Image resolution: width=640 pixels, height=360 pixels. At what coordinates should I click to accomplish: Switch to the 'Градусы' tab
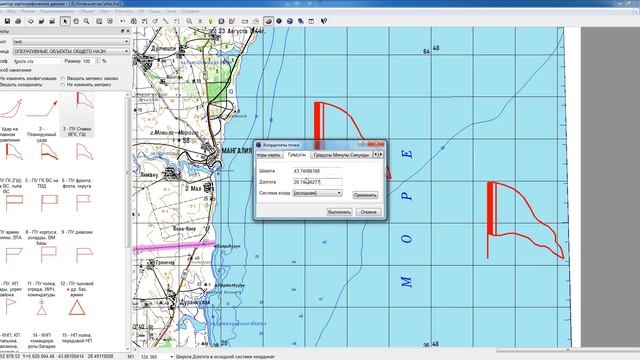296,155
